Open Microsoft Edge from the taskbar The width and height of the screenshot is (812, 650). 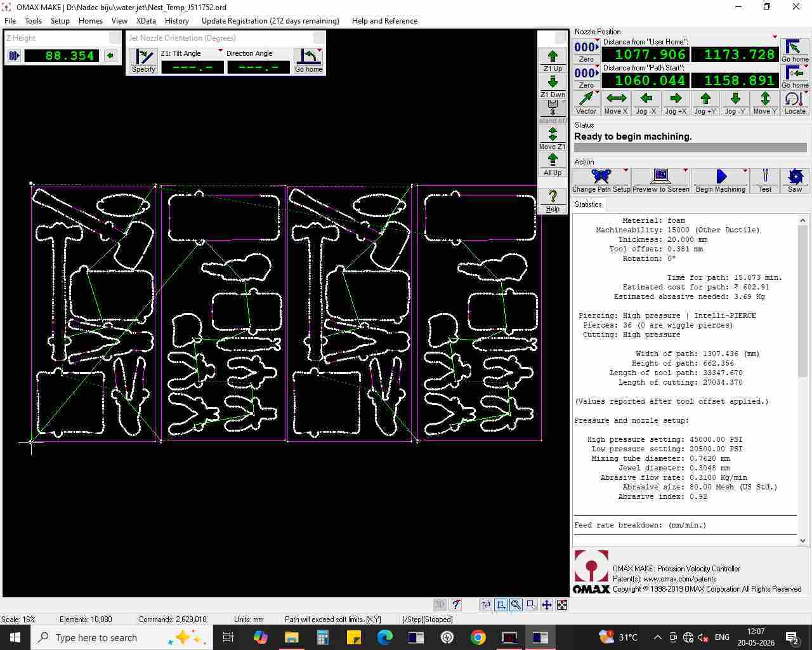point(385,637)
